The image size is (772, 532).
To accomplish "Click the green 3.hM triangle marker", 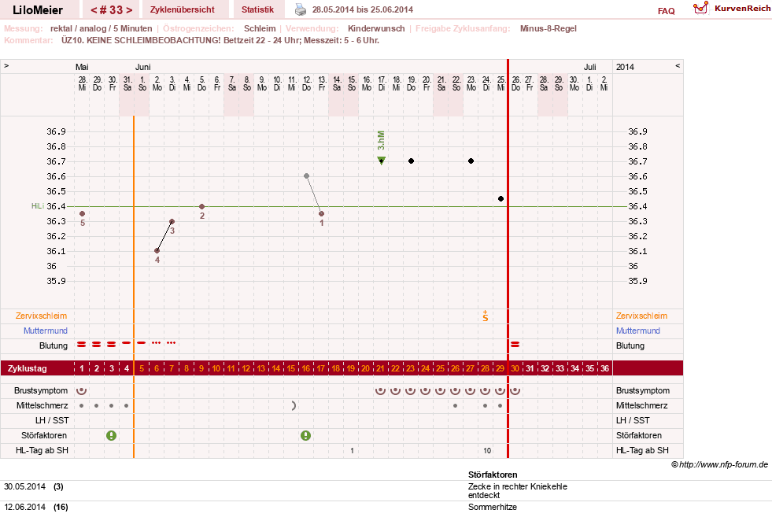I will 381,160.
